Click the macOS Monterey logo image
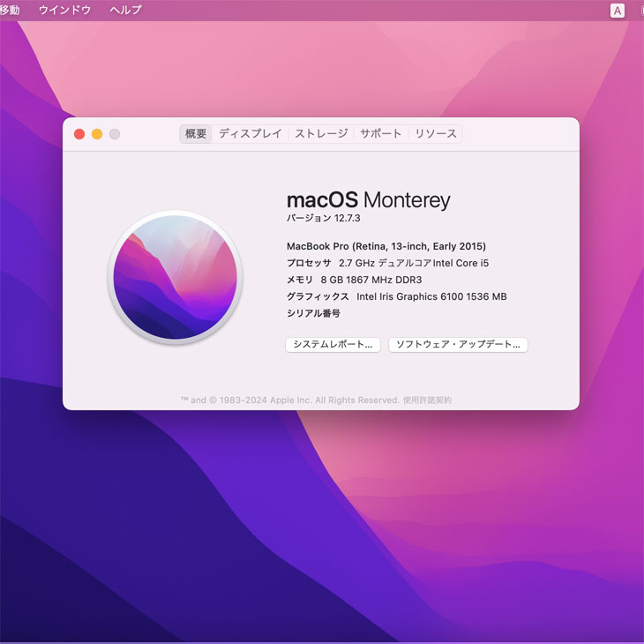This screenshot has height=644, width=644. tap(175, 277)
